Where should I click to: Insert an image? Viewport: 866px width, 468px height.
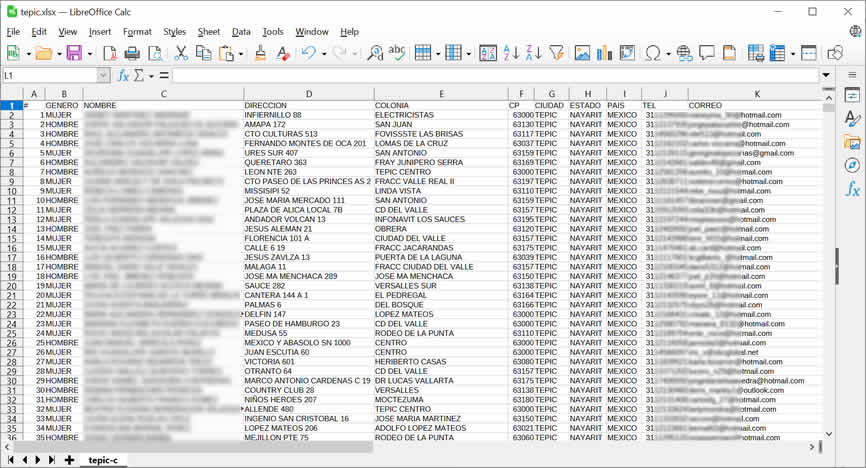582,53
